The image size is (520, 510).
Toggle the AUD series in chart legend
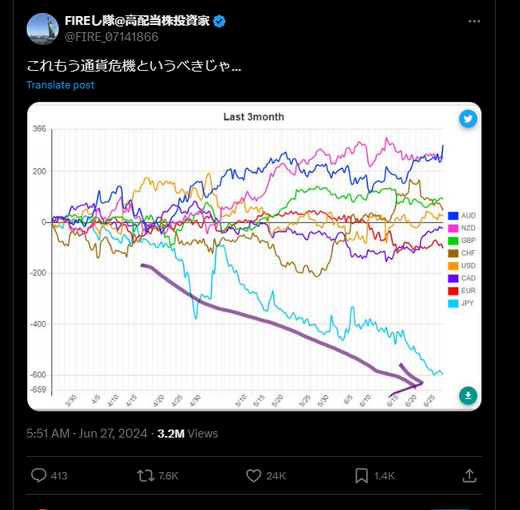point(462,216)
